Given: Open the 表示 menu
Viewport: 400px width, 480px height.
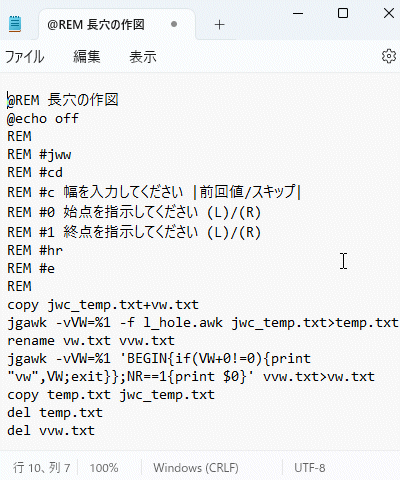Looking at the screenshot, I should [x=143, y=57].
